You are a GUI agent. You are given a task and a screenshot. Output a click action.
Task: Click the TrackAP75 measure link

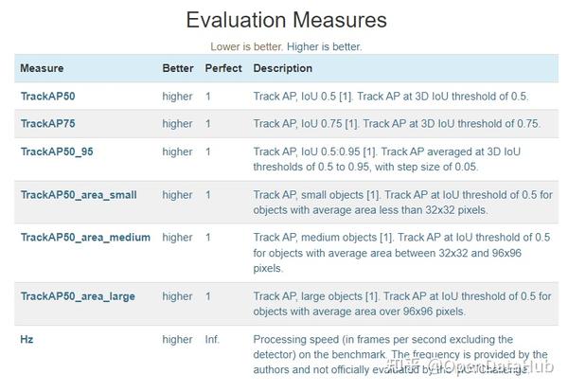coord(46,124)
